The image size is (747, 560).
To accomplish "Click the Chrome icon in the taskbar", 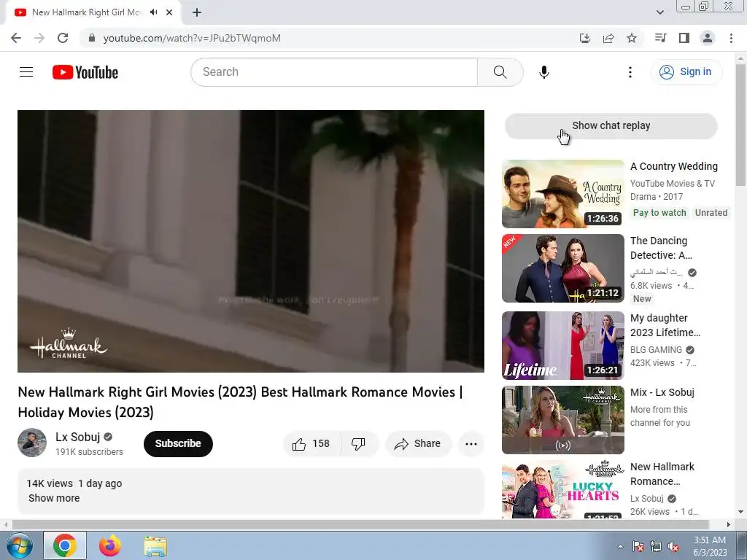I will [x=65, y=545].
